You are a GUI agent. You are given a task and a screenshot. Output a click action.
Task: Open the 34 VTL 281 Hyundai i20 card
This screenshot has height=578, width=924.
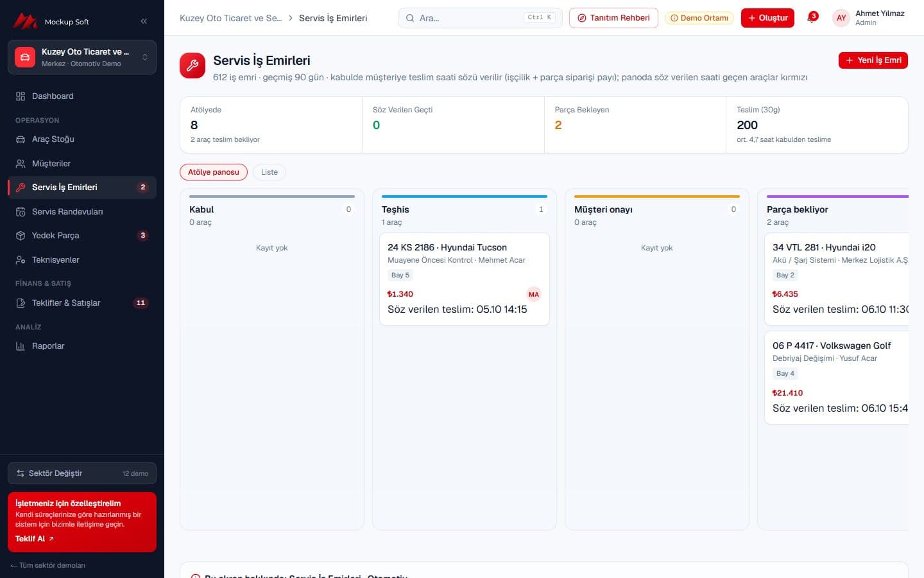pos(837,279)
